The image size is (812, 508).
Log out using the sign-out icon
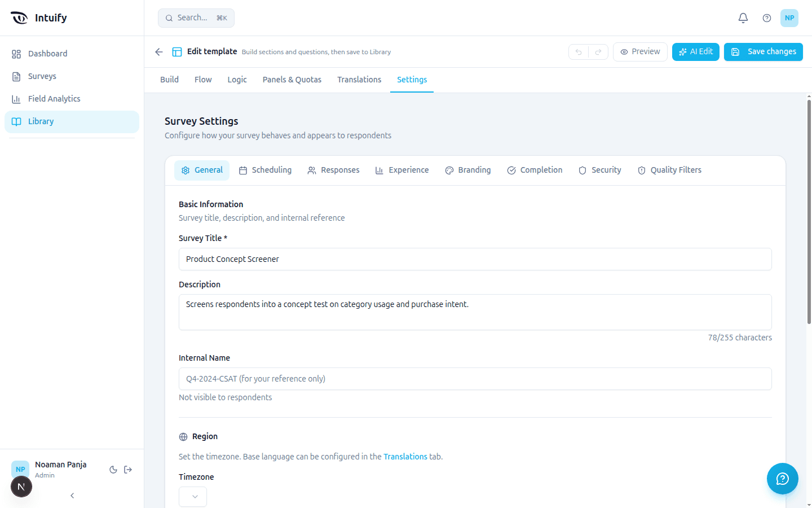pos(128,470)
